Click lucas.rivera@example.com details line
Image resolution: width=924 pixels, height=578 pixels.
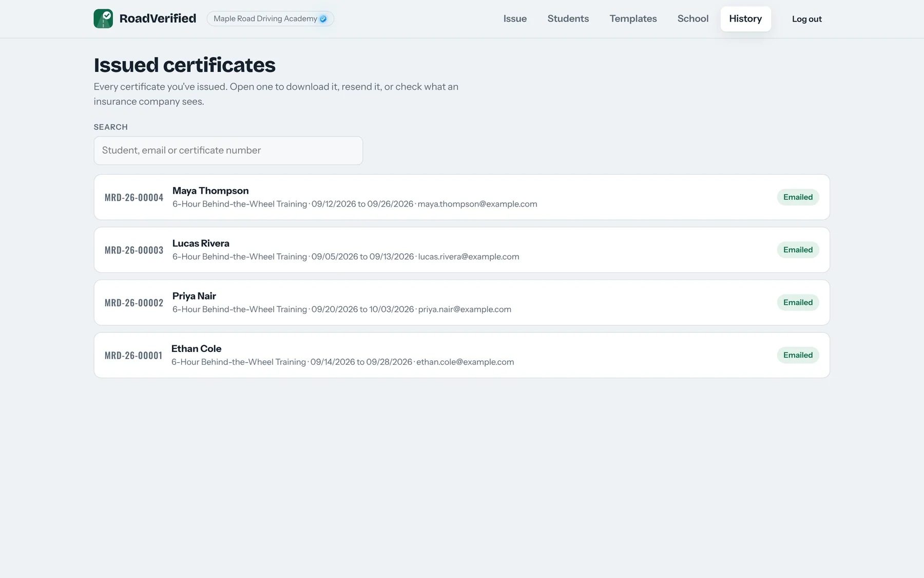pos(345,256)
